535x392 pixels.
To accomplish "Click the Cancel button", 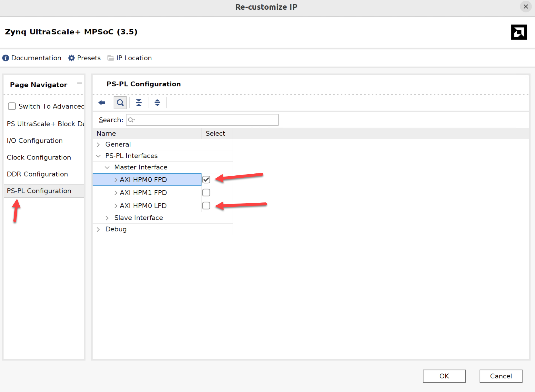I will click(x=501, y=376).
